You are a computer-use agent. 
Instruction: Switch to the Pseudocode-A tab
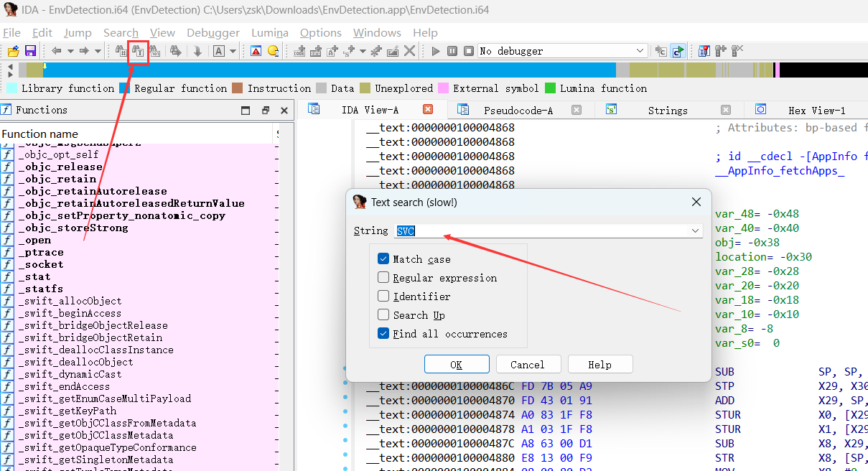click(x=518, y=110)
